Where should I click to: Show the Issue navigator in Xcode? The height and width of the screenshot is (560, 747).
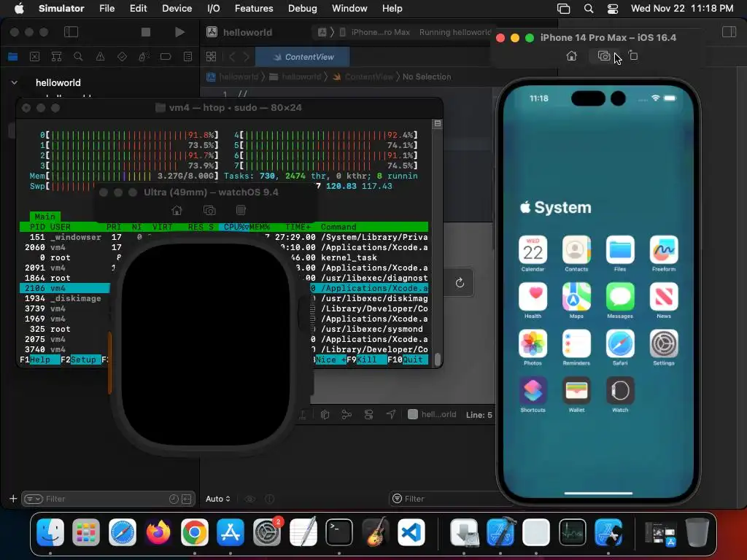pos(100,57)
